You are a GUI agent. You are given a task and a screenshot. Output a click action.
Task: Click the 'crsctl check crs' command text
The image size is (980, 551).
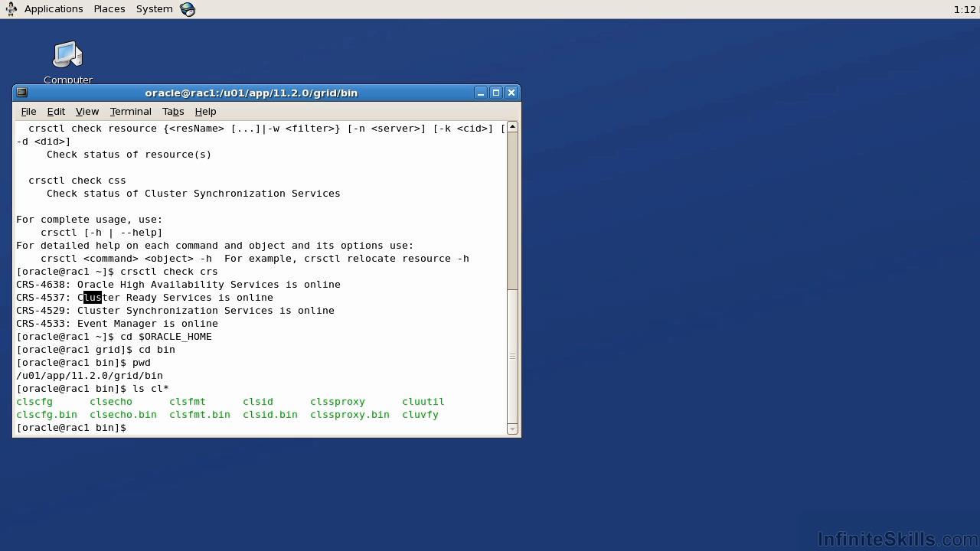[169, 272]
